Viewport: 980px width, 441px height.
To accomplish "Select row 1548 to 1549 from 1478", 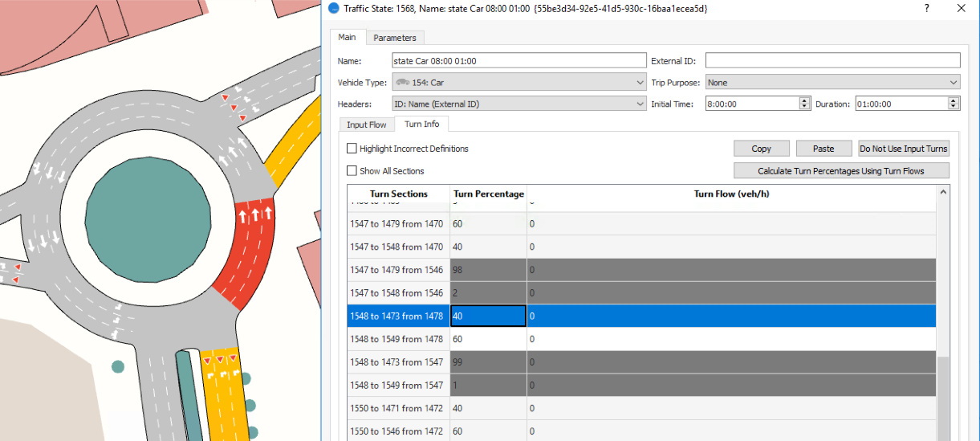I will click(396, 339).
